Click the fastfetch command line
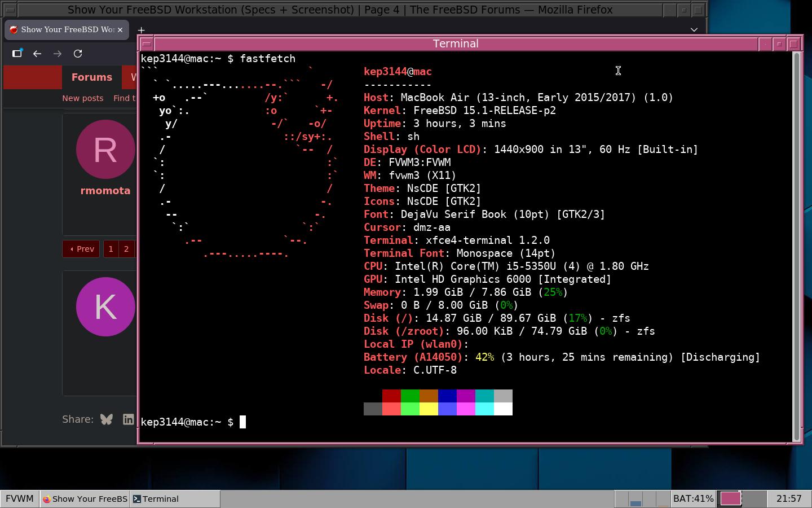The image size is (812, 508). click(x=218, y=59)
